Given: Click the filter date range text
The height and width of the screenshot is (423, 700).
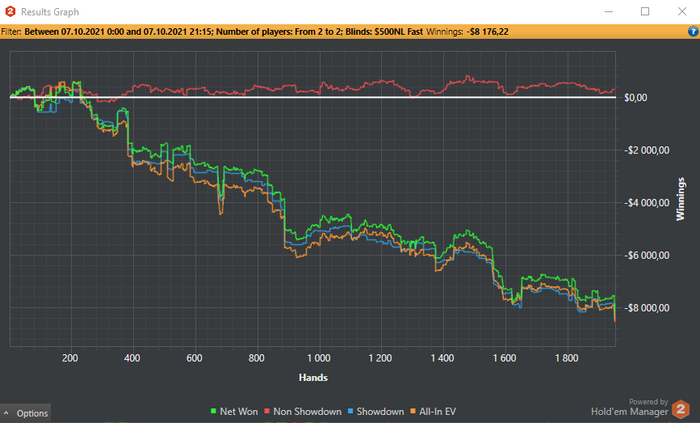Looking at the screenshot, I should pos(118,32).
